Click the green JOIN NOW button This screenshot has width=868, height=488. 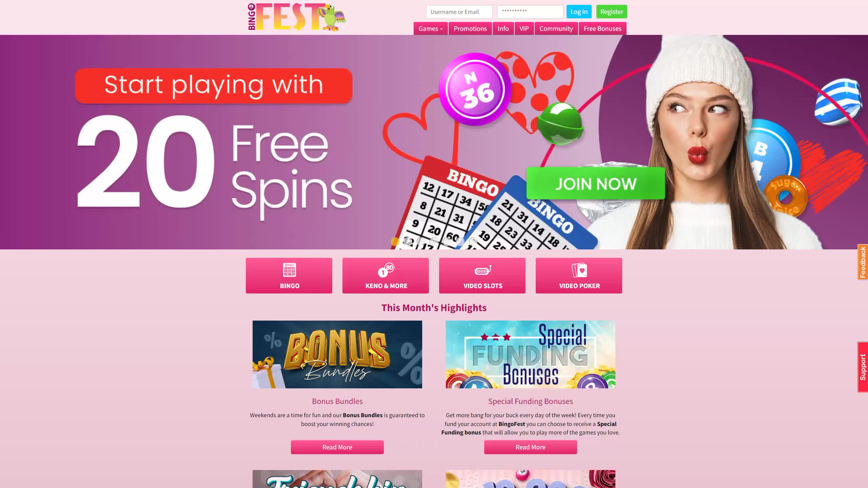[596, 183]
